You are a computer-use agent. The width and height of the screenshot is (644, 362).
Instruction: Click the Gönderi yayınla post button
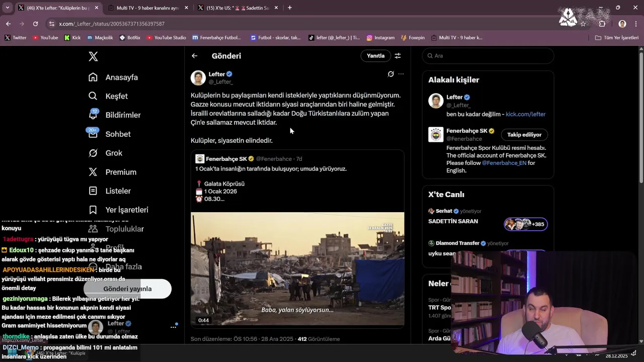127,289
